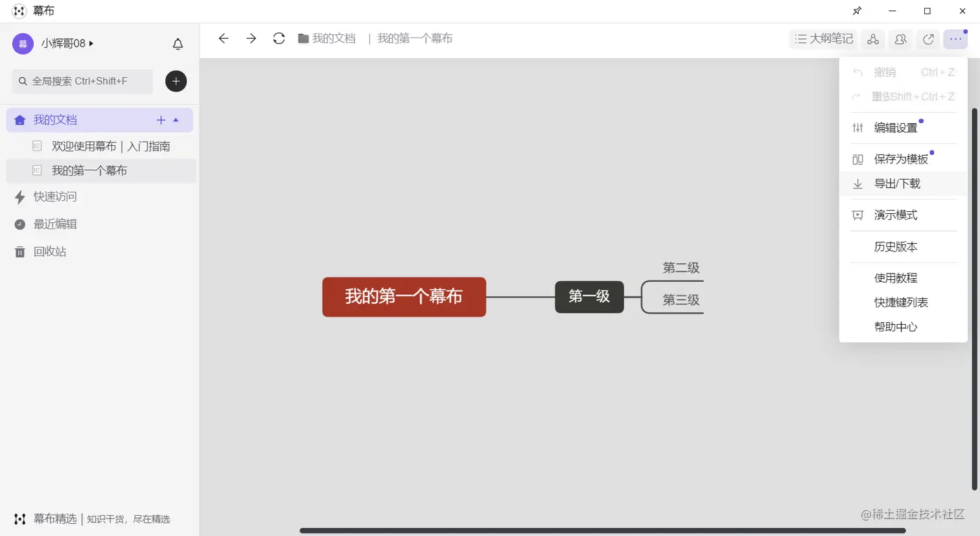Click 历史版本 to view document history

click(x=895, y=246)
